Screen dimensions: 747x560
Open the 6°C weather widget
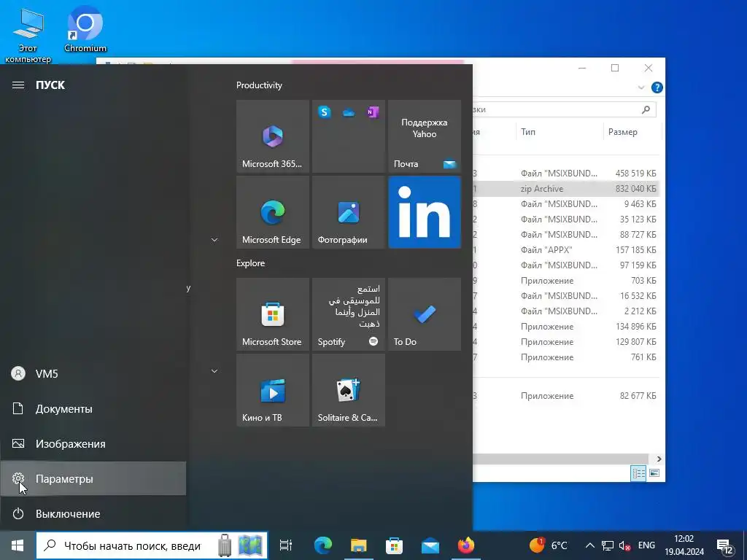click(x=549, y=545)
